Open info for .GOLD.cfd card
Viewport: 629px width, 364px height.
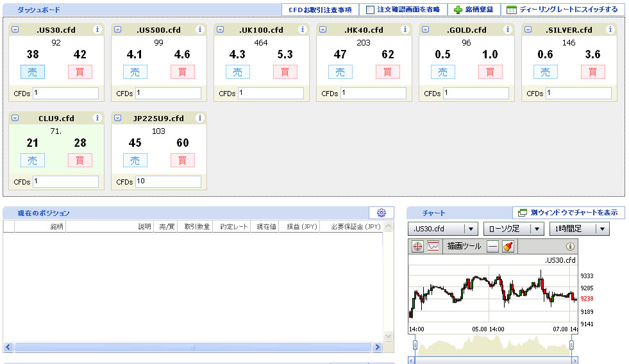507,29
